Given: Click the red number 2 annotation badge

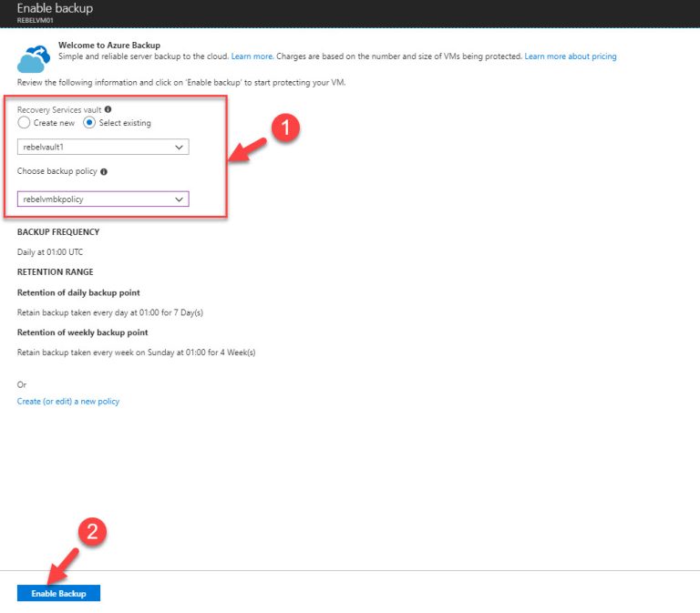Looking at the screenshot, I should point(94,534).
